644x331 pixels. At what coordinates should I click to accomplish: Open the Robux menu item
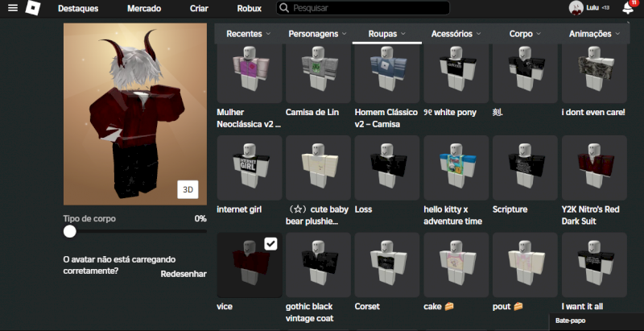tap(249, 8)
